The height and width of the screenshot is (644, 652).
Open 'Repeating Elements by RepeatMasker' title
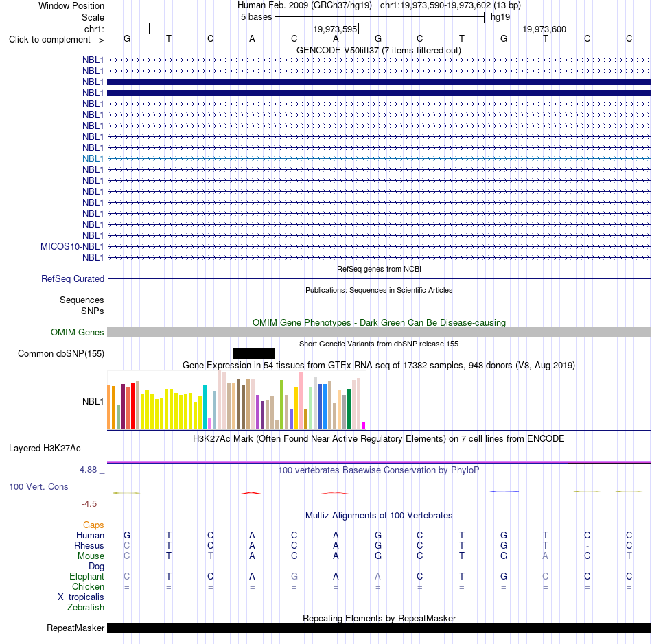[380, 618]
